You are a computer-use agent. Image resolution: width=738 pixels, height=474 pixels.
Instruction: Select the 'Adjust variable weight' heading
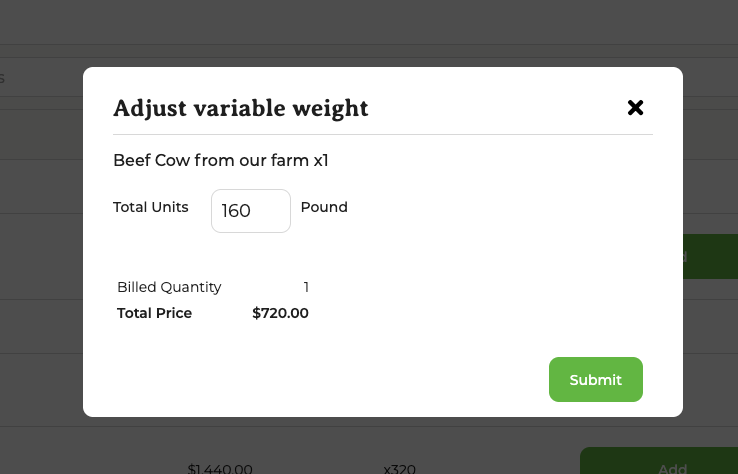pos(240,108)
